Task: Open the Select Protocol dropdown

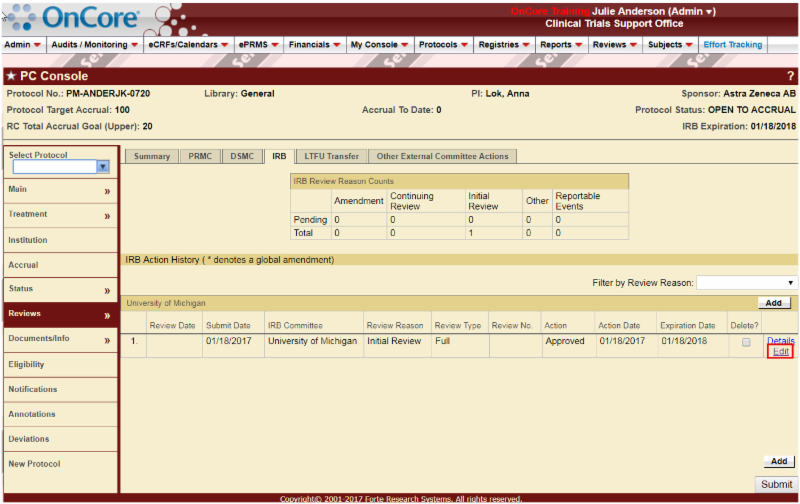Action: 102,167
